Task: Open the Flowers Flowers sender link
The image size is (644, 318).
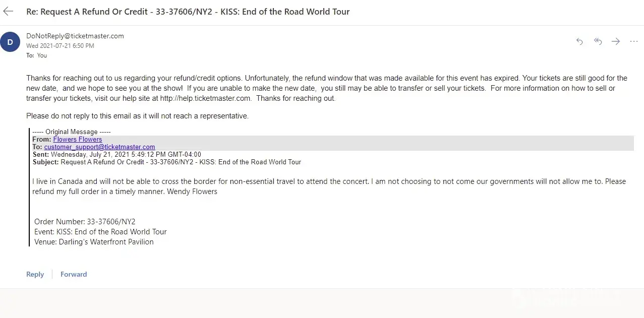Action: tap(78, 140)
